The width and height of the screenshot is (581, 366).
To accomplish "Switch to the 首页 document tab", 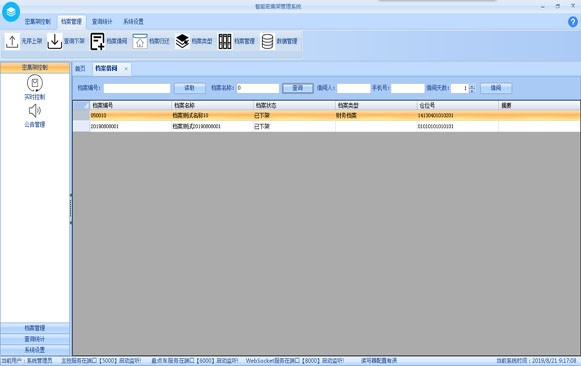I will click(x=80, y=69).
